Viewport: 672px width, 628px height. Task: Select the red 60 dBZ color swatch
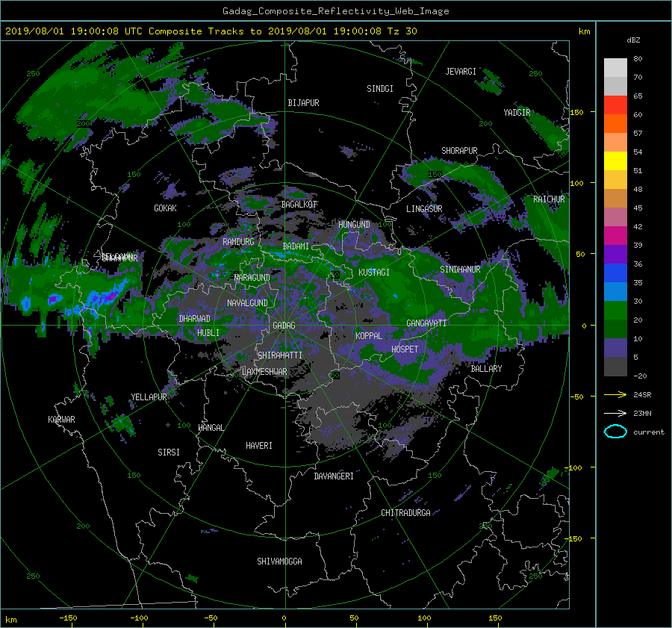coord(615,105)
